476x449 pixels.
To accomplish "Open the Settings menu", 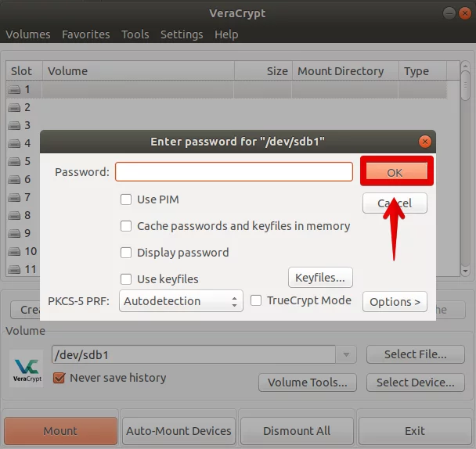I will [x=182, y=34].
